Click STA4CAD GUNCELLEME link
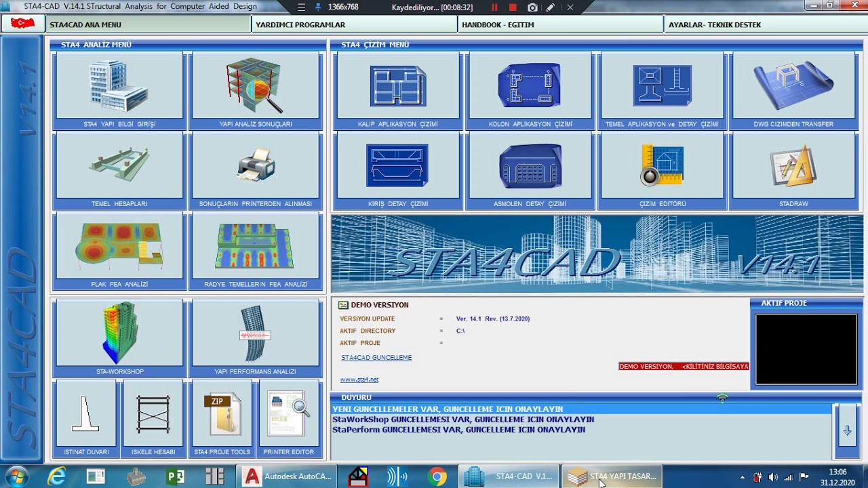 376,358
